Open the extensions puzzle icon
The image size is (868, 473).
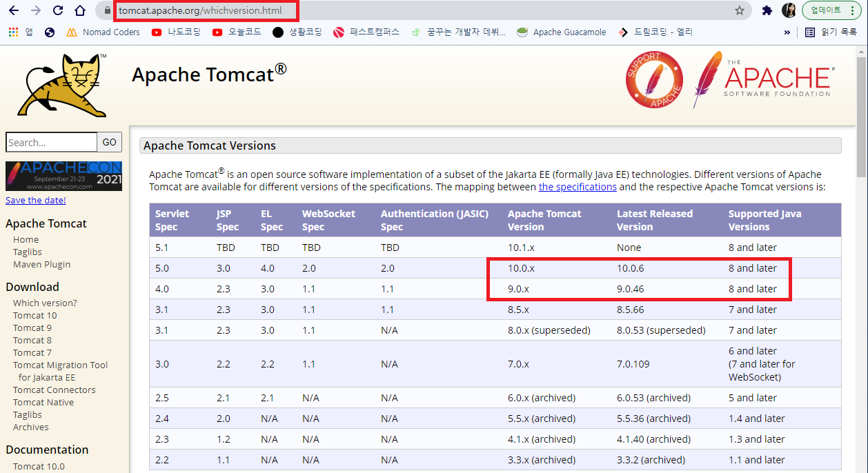point(767,10)
